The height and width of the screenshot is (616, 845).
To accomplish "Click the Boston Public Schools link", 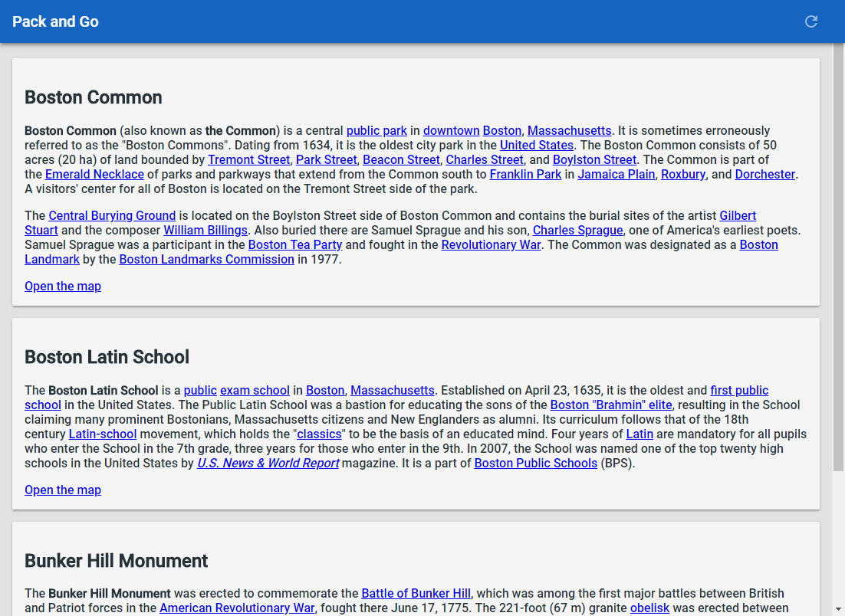I will [x=536, y=463].
